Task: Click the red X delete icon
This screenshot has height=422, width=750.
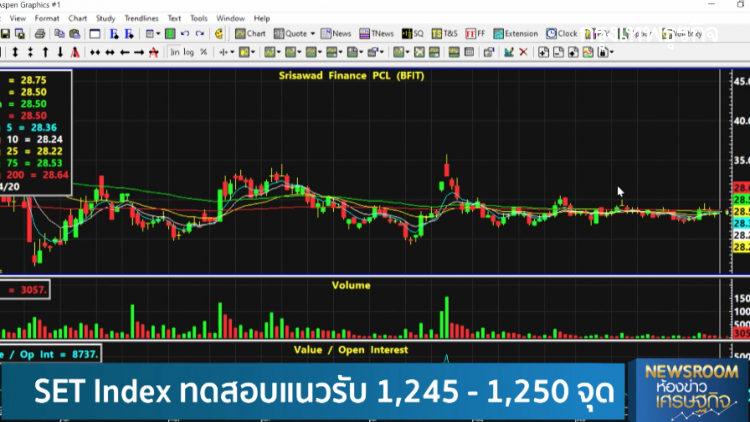Action: tap(523, 52)
